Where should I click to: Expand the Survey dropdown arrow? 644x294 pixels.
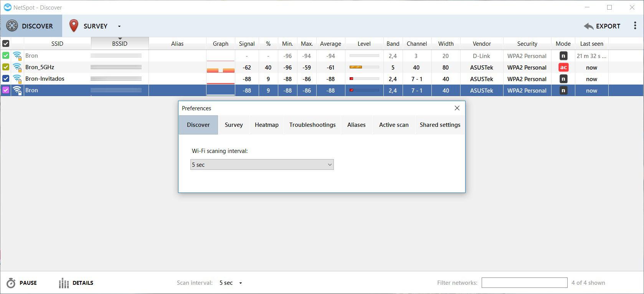tap(119, 27)
